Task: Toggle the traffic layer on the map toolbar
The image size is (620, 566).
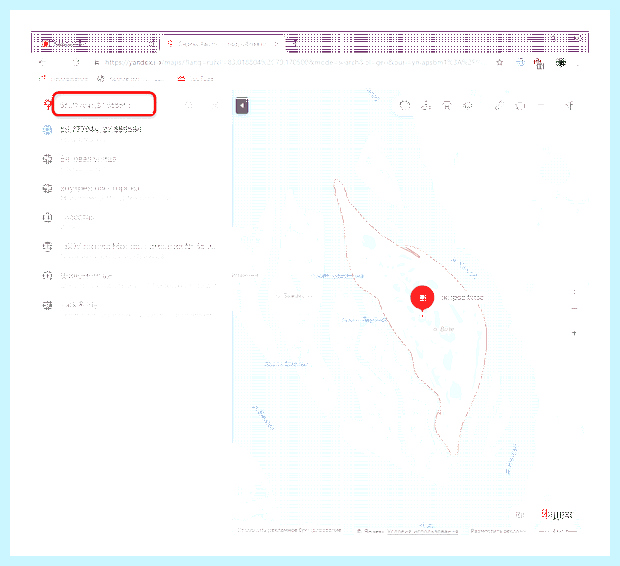Action: (405, 106)
